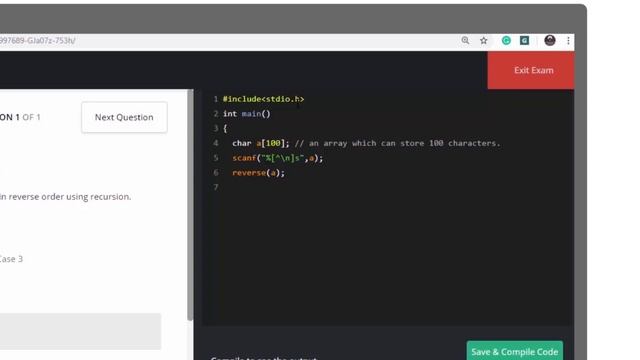Open the browser profile avatar
640x360 pixels.
550,40
